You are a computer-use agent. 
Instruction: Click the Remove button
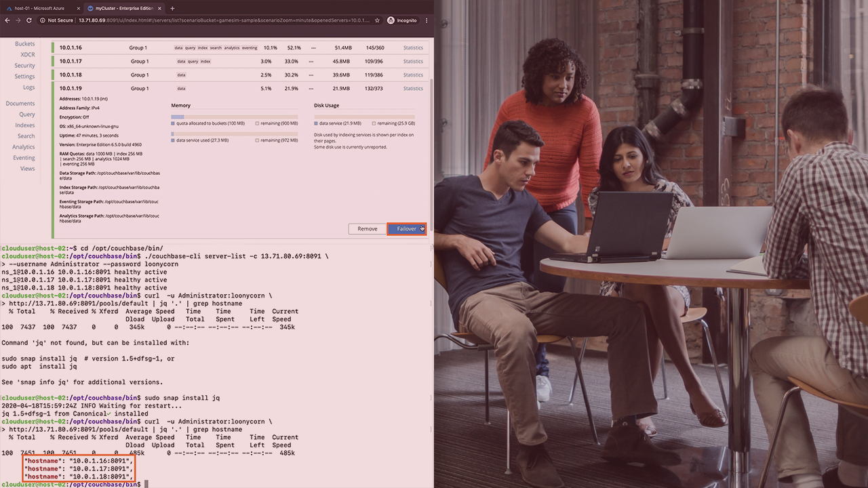[367, 228]
